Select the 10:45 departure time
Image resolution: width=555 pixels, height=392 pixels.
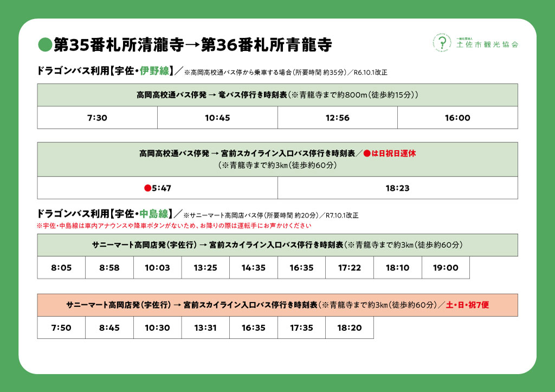217,118
